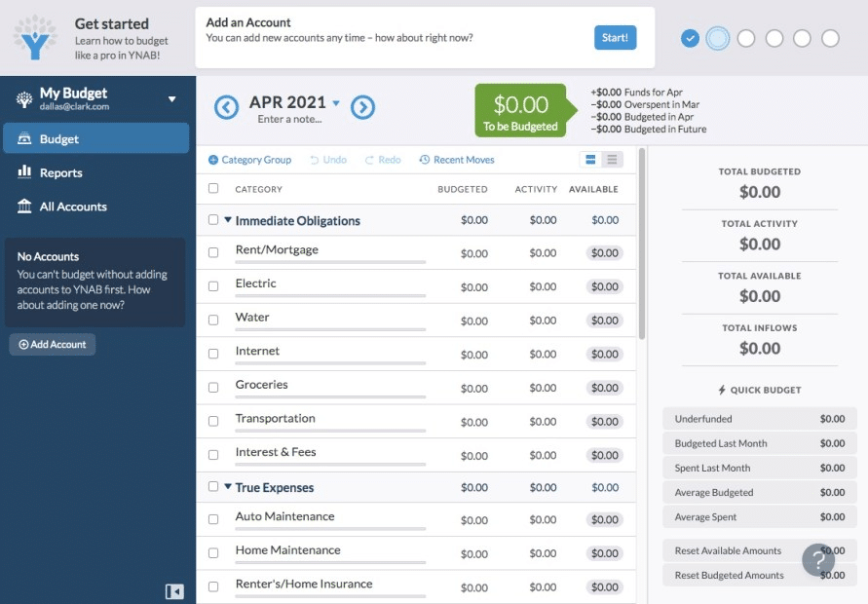Check the Groceries checkbox

[213, 388]
